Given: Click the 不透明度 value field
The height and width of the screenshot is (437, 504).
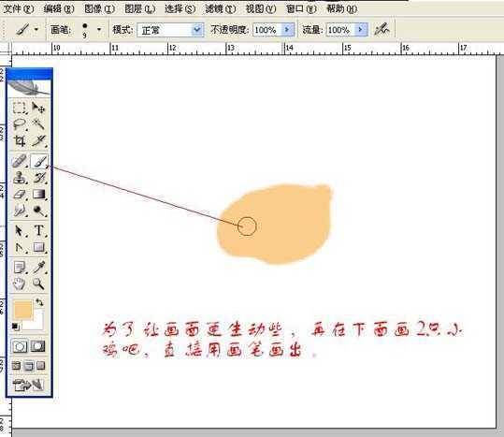Looking at the screenshot, I should 266,30.
